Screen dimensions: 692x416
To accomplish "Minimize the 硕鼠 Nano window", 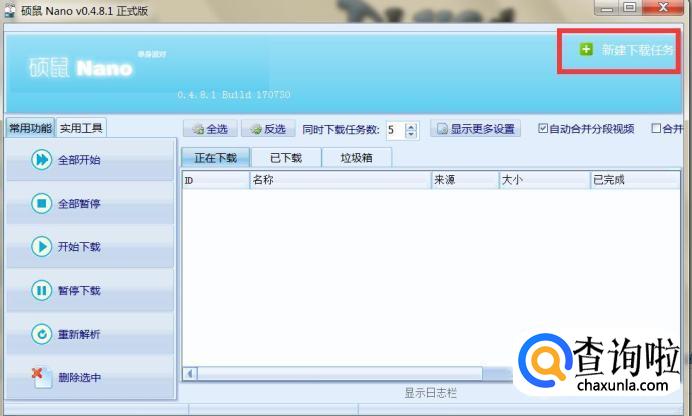I will point(607,7).
